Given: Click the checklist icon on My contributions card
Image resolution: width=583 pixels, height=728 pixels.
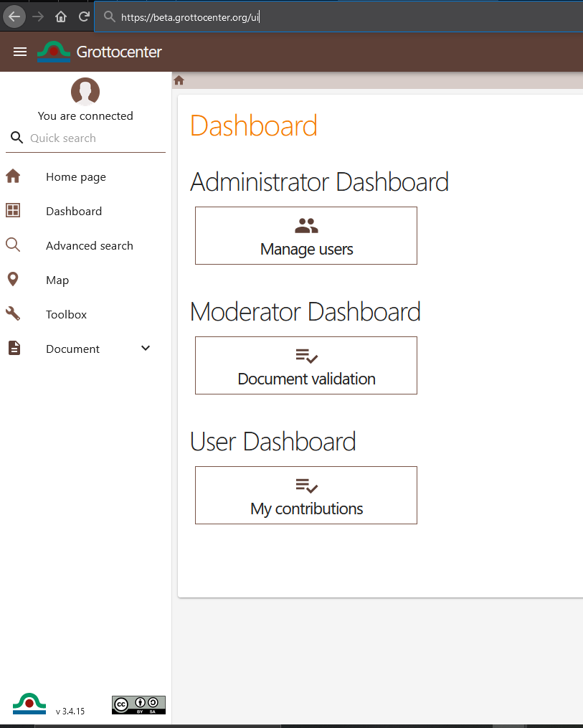Looking at the screenshot, I should click(x=306, y=486).
